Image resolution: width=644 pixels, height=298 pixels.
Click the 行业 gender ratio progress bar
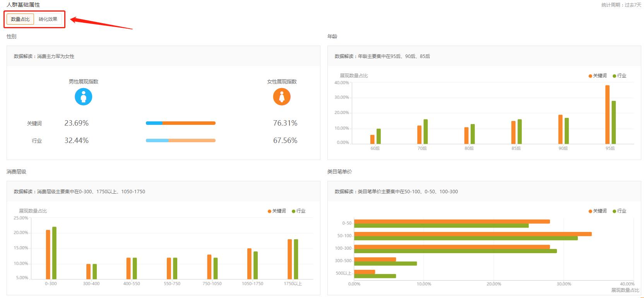point(180,140)
